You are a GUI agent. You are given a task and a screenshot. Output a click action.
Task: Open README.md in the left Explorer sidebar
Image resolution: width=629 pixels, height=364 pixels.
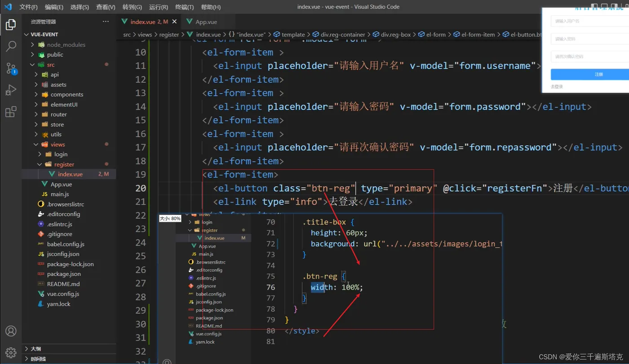[69, 284]
